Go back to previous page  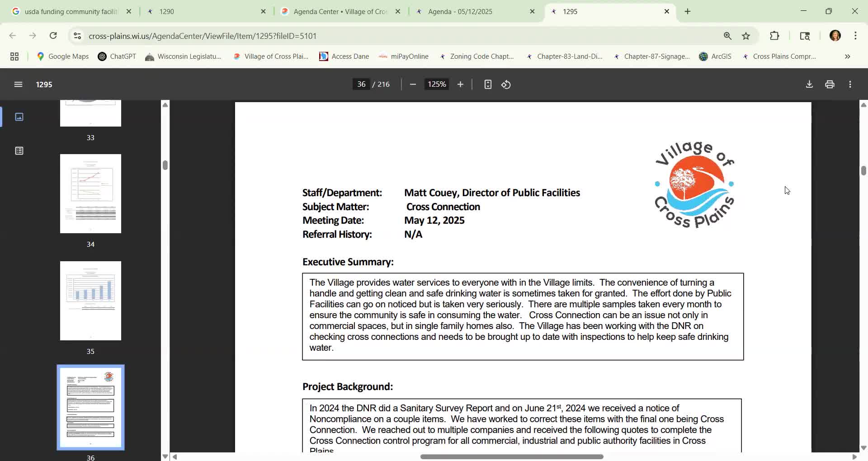click(13, 36)
